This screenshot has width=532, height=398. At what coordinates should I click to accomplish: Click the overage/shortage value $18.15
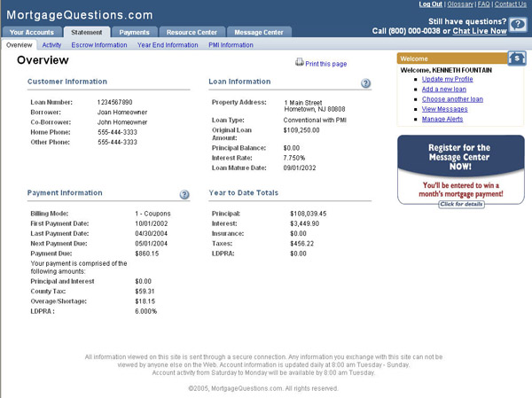[145, 301]
